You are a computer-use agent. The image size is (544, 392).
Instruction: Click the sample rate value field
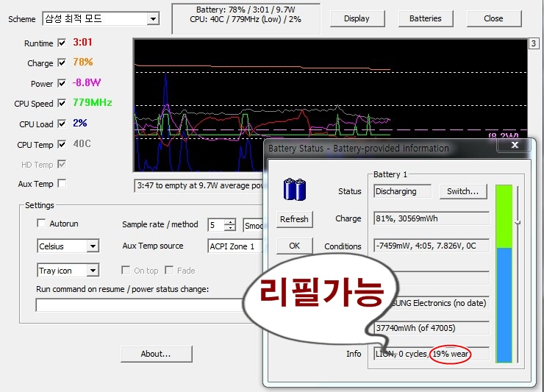[216, 225]
